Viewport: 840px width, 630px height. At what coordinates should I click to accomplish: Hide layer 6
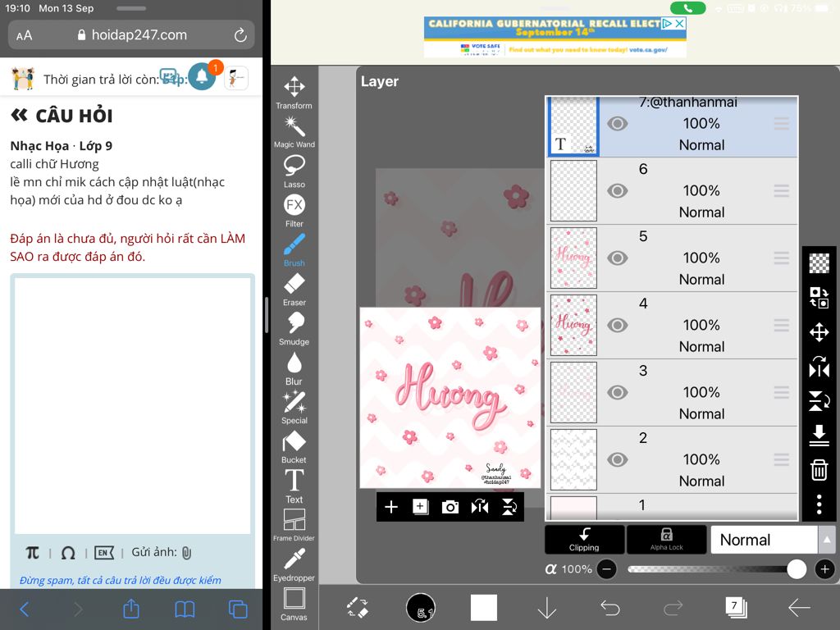[617, 190]
